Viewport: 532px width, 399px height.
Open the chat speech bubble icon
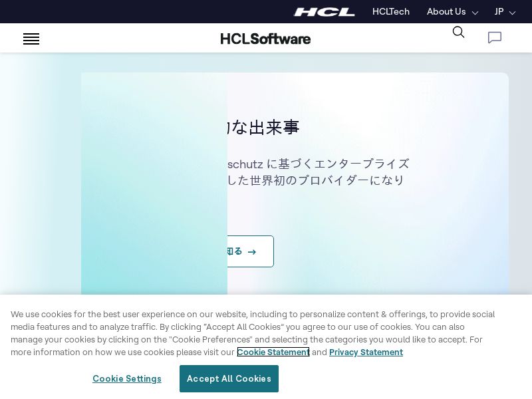(494, 38)
